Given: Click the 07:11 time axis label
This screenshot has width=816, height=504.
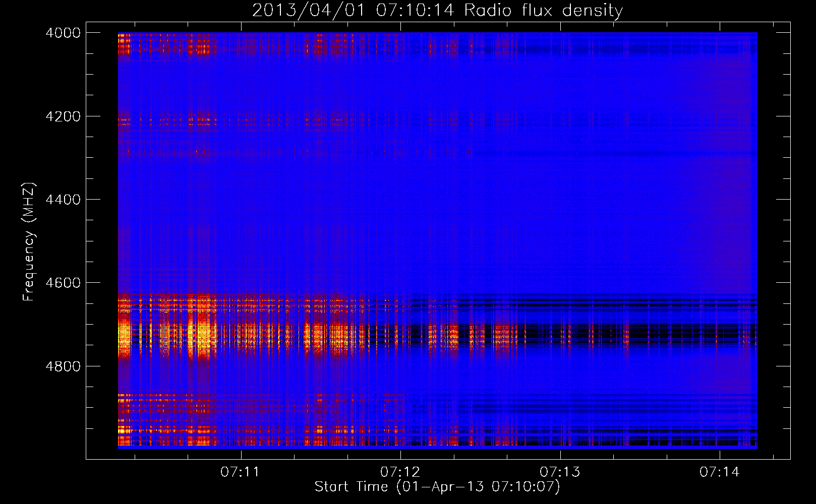Looking at the screenshot, I should tap(240, 472).
